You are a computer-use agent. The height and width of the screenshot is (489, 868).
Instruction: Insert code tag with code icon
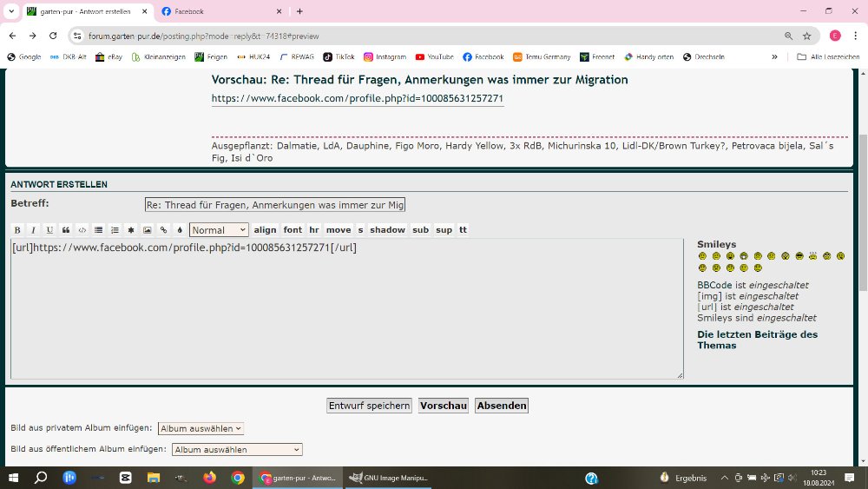point(82,230)
